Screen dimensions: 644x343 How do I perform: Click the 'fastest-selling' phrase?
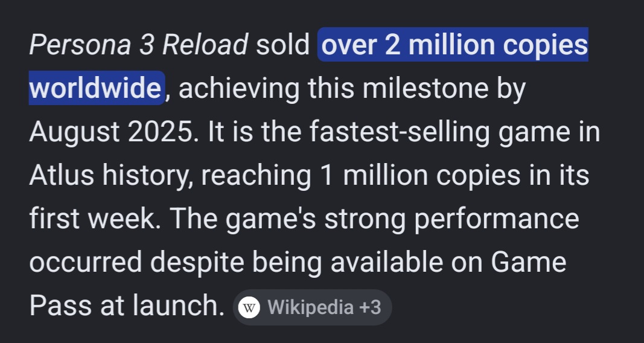pyautogui.click(x=400, y=132)
